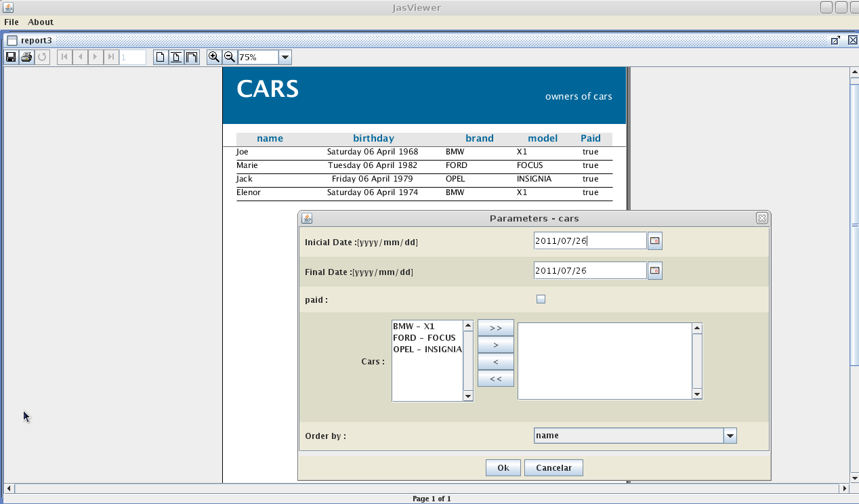Open the About menu

pyautogui.click(x=41, y=22)
